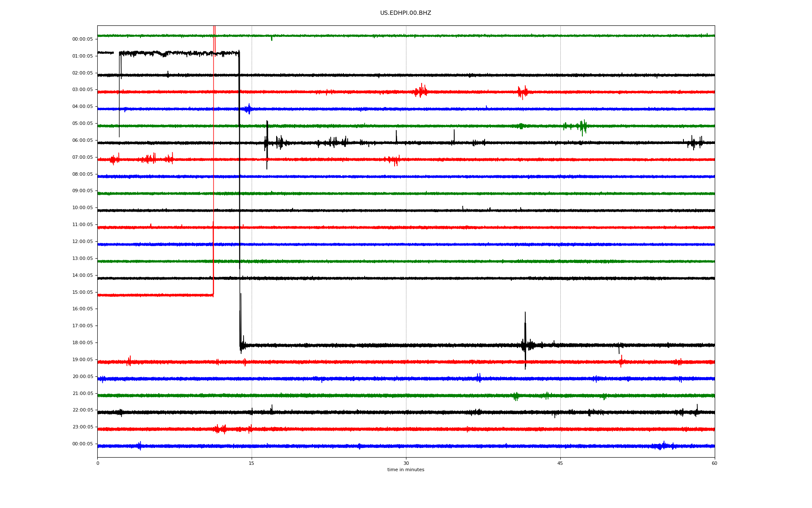This screenshot has width=812, height=508.
Task: Select the 14:00:05 time label
Action: pyautogui.click(x=82, y=275)
